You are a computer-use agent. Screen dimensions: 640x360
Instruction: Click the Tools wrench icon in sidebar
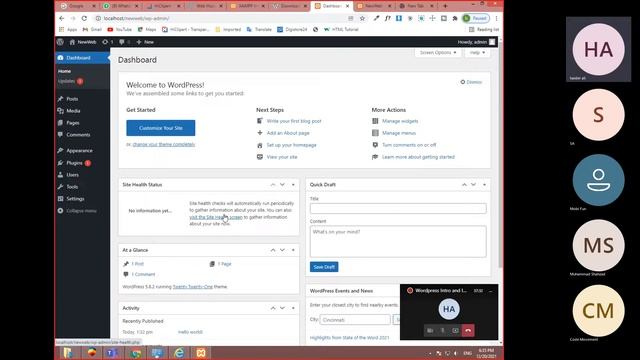60,187
